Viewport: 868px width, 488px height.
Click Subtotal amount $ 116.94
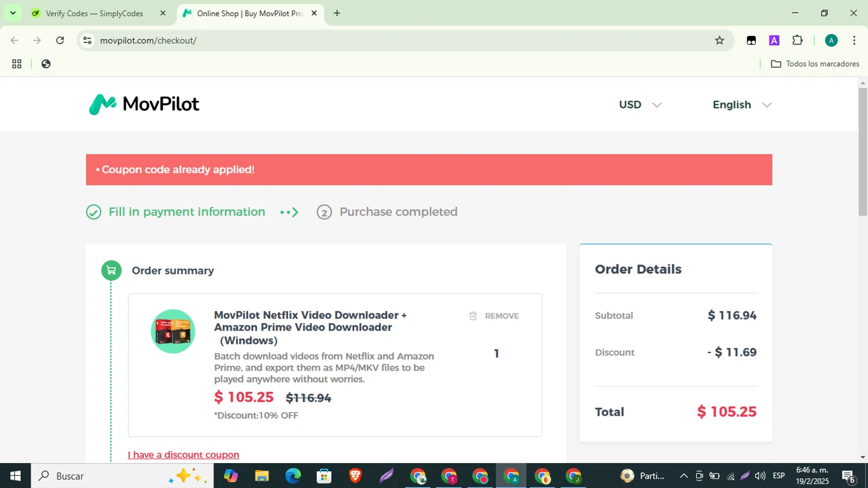pyautogui.click(x=732, y=315)
